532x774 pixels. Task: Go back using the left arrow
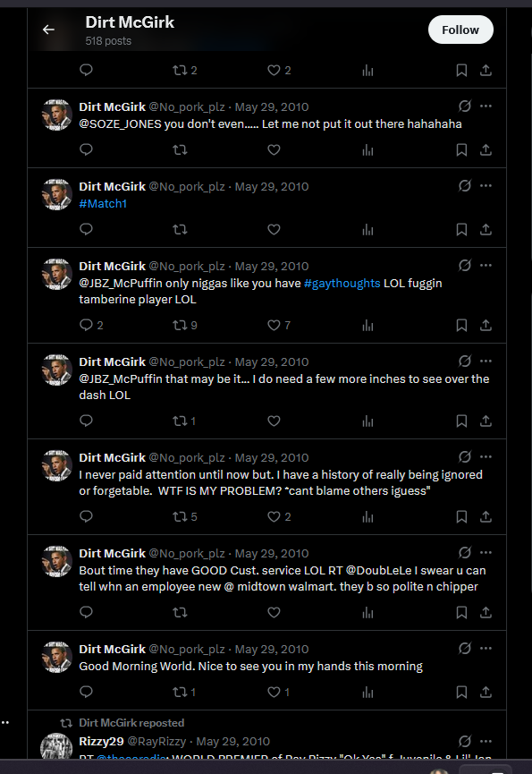(x=48, y=30)
